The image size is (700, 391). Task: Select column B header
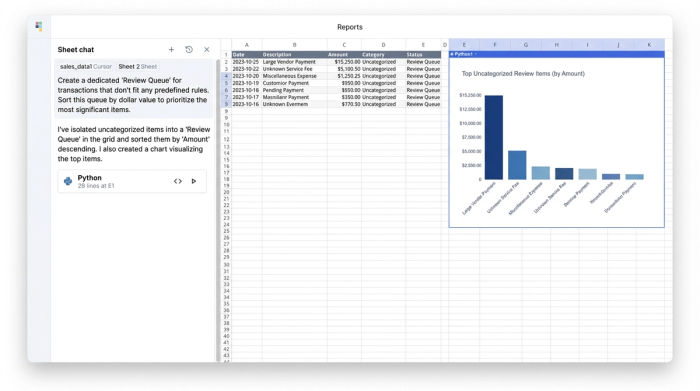pos(295,45)
